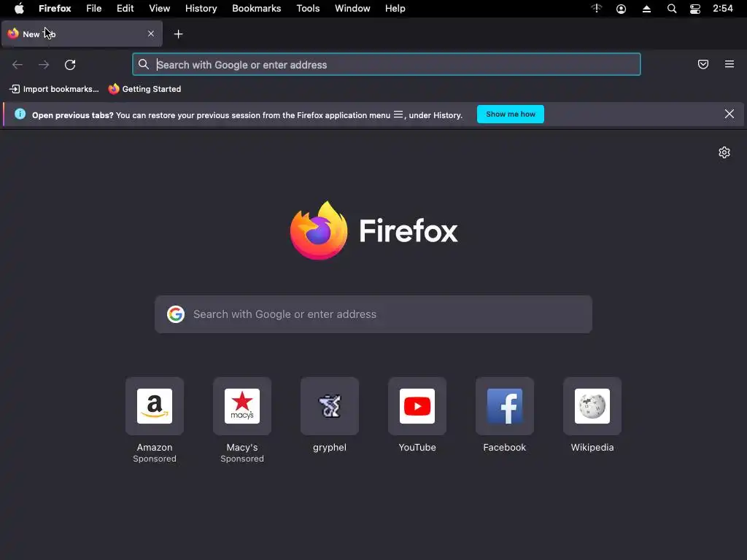Click the network status icon in menu bar
This screenshot has height=560, width=747.
point(597,9)
